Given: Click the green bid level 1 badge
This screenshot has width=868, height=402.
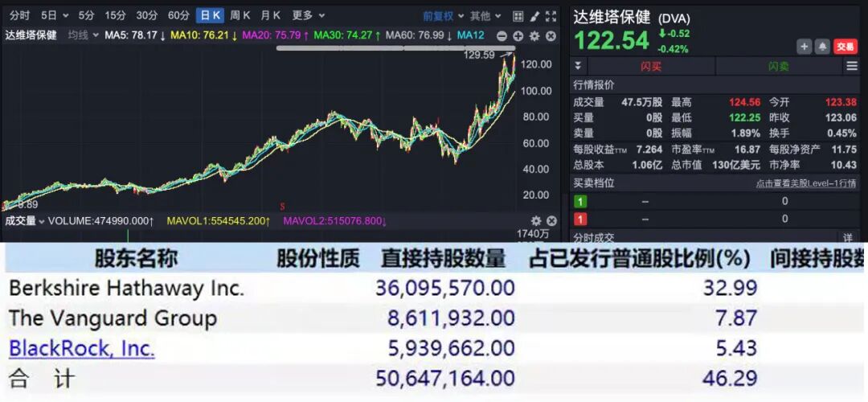Looking at the screenshot, I should pos(579,202).
